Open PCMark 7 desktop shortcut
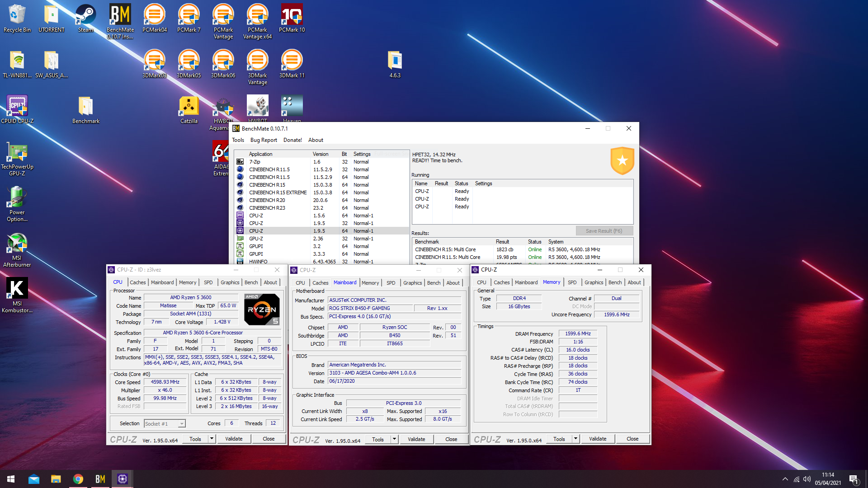The width and height of the screenshot is (868, 488). pyautogui.click(x=189, y=18)
